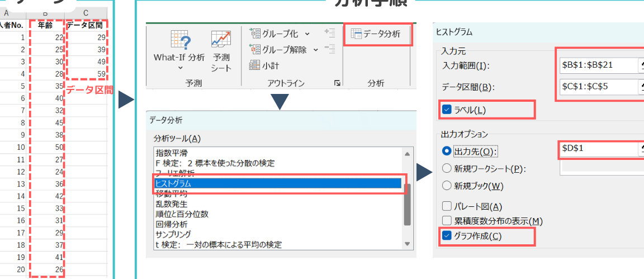Select column B header in the spreadsheet
644x279 pixels.
click(45, 13)
